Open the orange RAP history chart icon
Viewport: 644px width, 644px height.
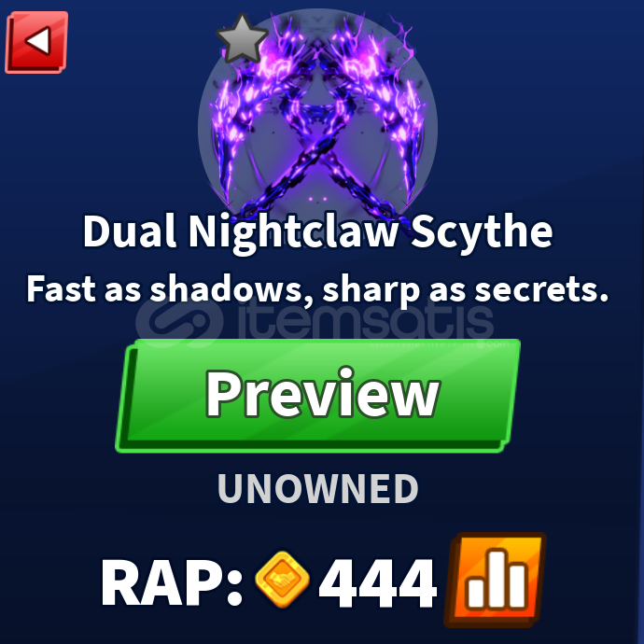point(496,580)
